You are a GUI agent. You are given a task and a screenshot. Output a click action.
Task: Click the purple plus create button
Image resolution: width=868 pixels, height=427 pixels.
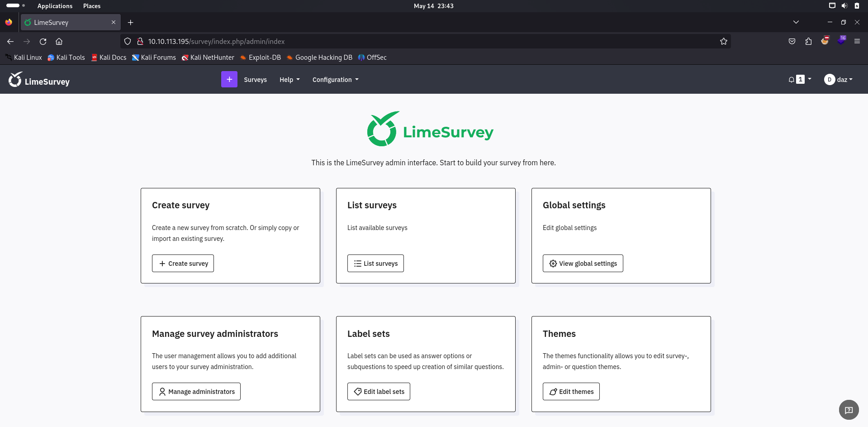229,79
